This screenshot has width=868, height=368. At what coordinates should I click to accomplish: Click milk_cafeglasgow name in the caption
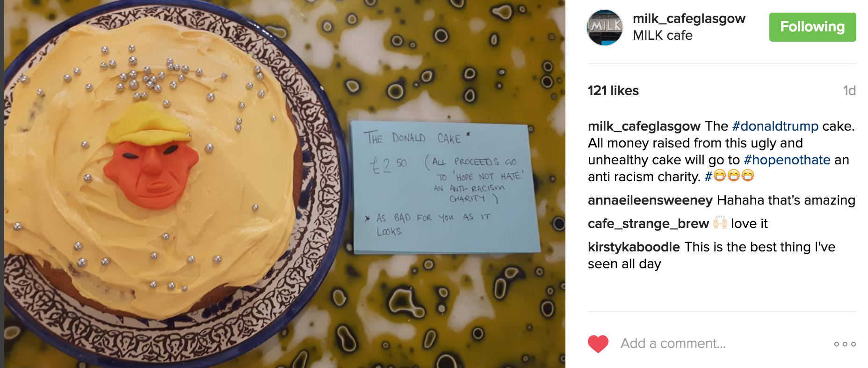pyautogui.click(x=644, y=126)
